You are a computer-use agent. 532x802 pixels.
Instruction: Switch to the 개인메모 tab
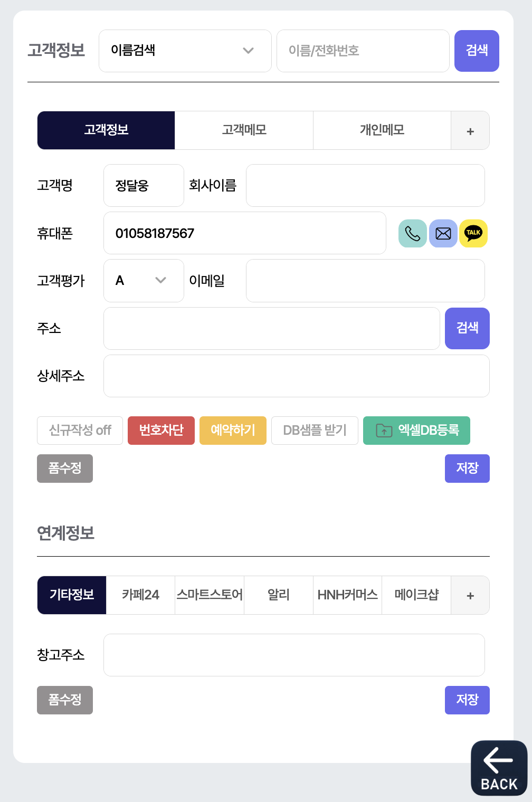(x=382, y=130)
